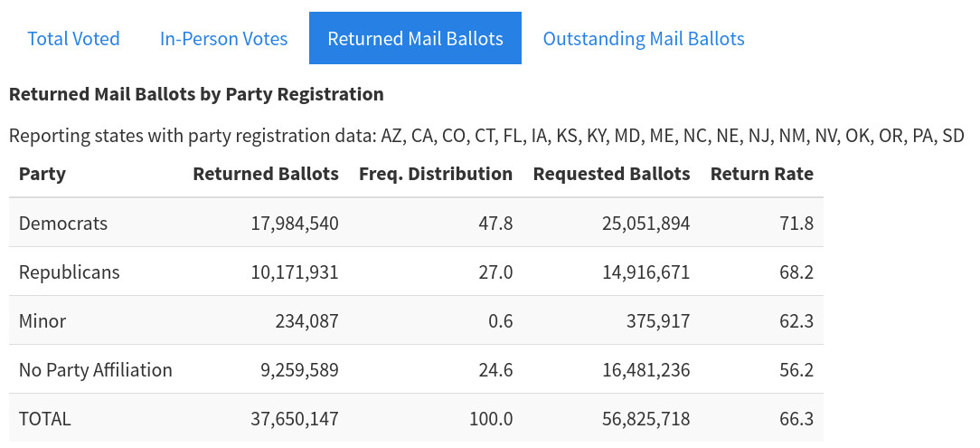Go to the Outstanding Mail Ballots tab
The height and width of the screenshot is (448, 980).
[644, 39]
